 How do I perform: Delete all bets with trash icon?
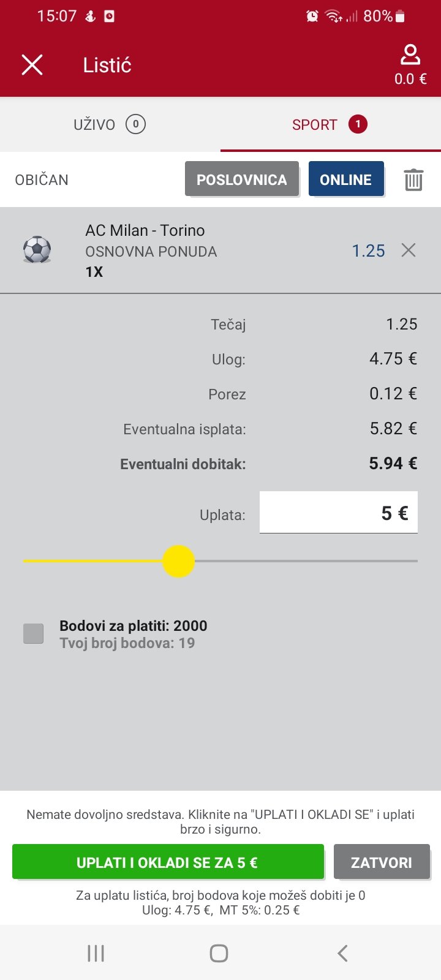tap(413, 180)
